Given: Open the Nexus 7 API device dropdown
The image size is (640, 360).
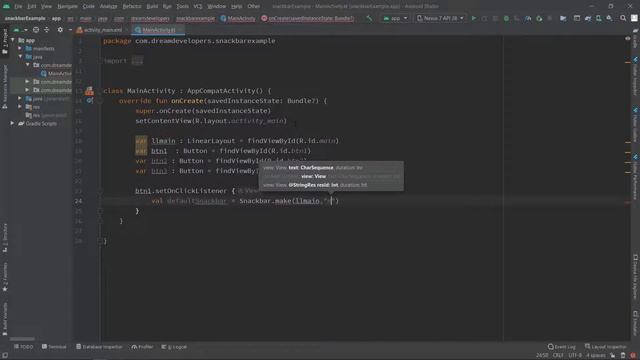Looking at the screenshot, I should tap(440, 18).
